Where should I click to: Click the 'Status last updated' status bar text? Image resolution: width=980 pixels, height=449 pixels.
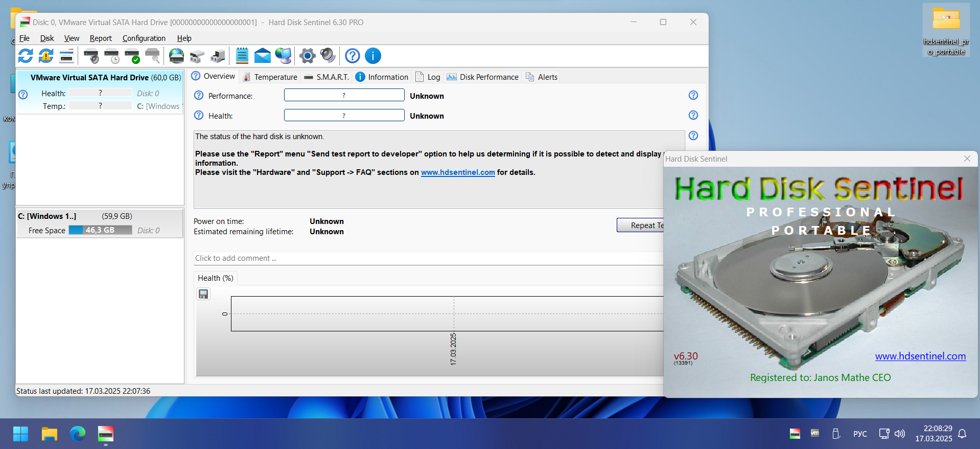(83, 391)
